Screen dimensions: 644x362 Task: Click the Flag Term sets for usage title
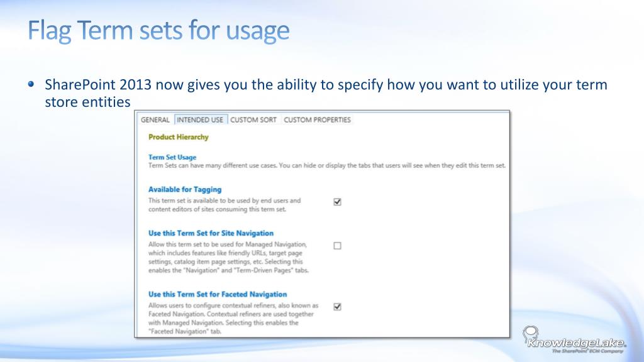[158, 30]
